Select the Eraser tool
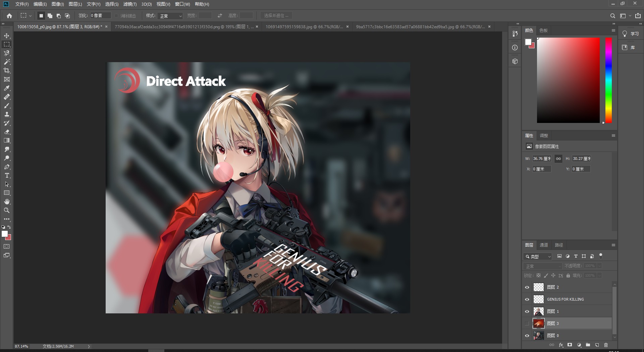 tap(7, 132)
